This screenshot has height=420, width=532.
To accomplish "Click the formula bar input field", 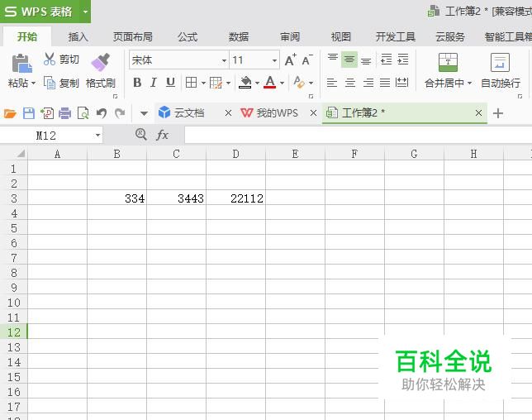I will (359, 135).
